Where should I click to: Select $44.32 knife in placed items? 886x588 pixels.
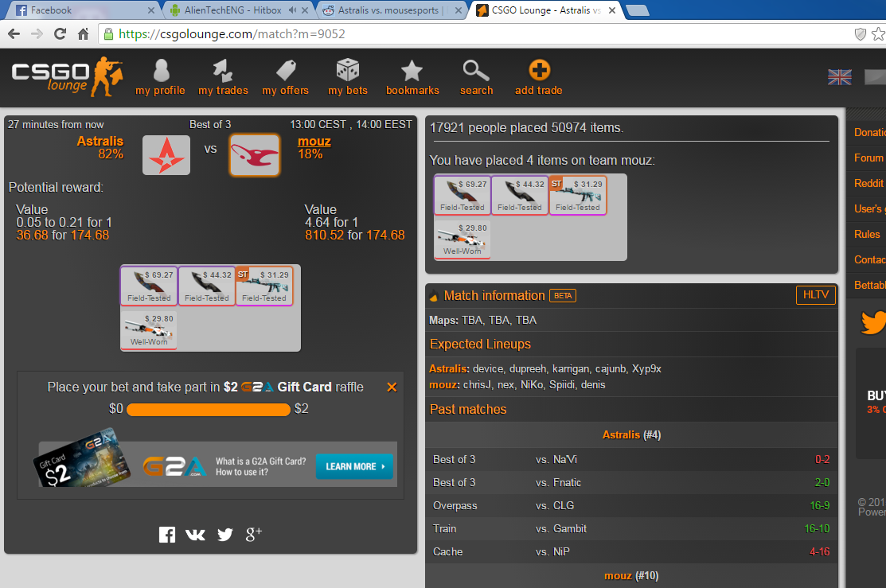pos(520,195)
